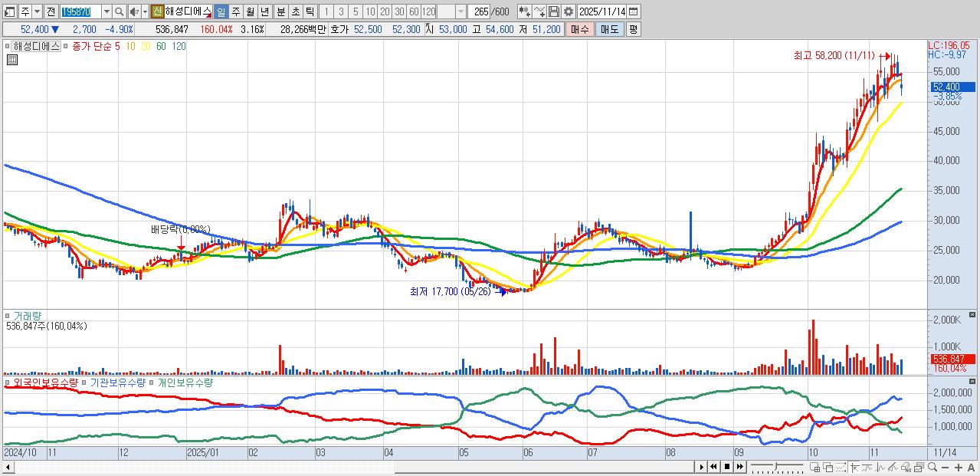Click the stock code 195870 input field
Viewport: 980px width, 476px height.
(x=80, y=11)
